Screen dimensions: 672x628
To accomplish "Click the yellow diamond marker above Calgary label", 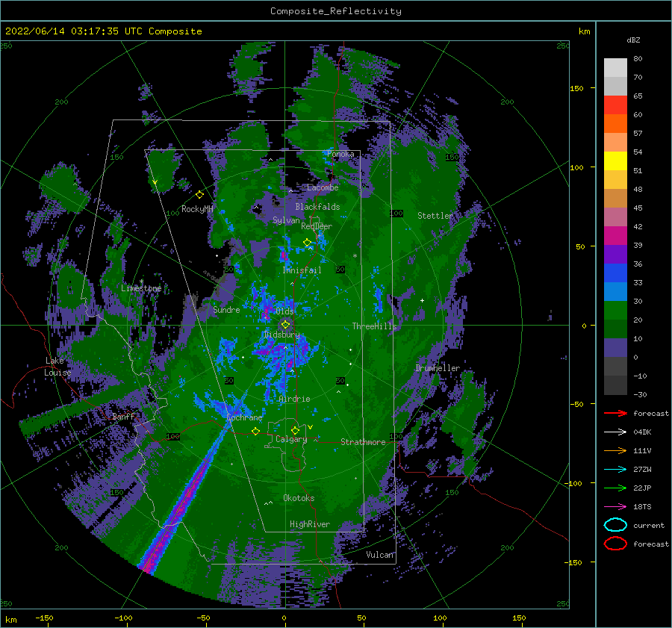I will [x=295, y=430].
